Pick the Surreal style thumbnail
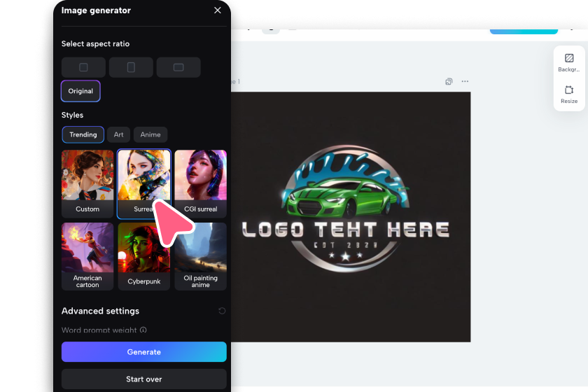588x392 pixels. pos(144,184)
